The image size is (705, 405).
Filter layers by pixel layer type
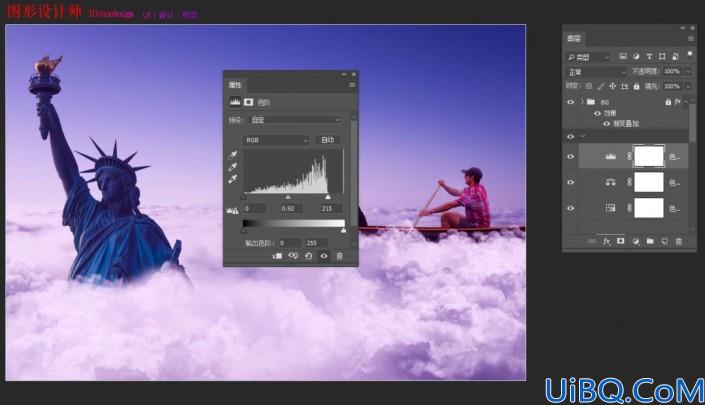623,56
